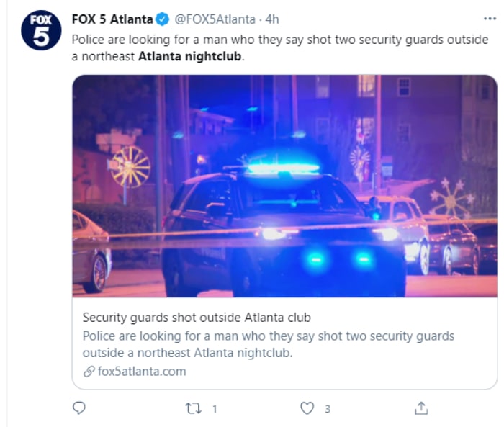Screen dimensions: 504x427
Task: Click the tweet body text about police
Action: (280, 48)
